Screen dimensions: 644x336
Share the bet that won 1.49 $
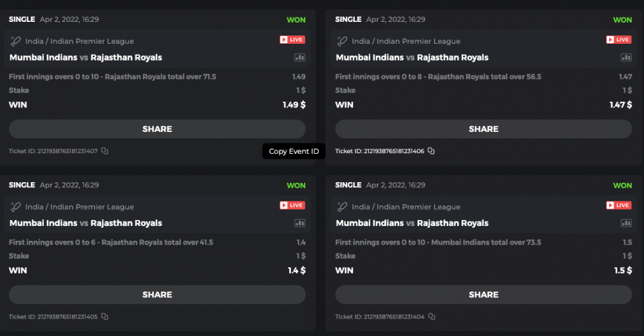[157, 129]
